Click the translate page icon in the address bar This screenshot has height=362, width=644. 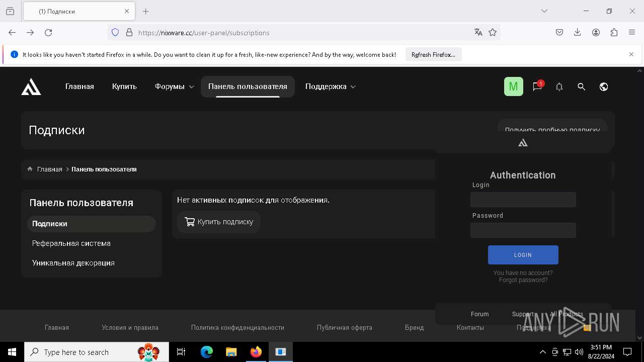coord(478,32)
